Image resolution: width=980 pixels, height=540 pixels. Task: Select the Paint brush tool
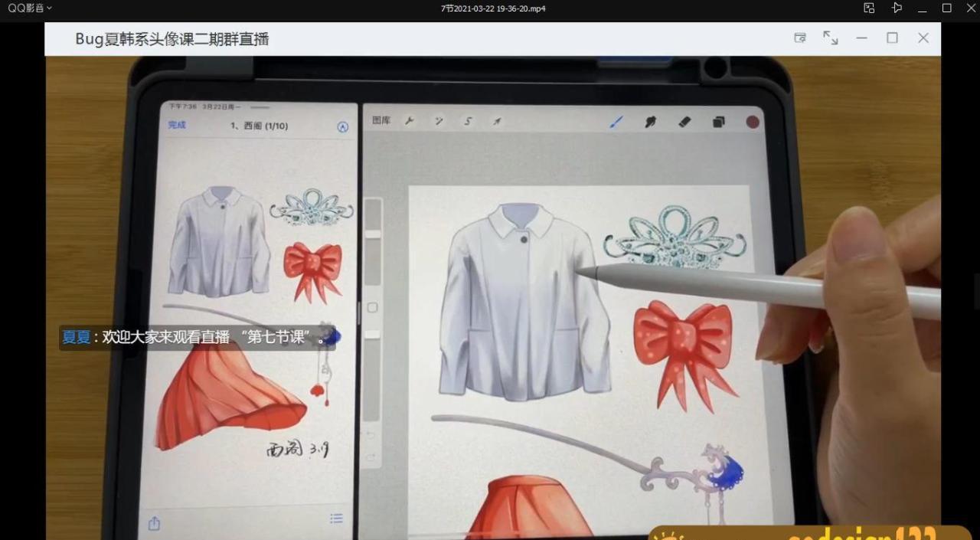pyautogui.click(x=617, y=121)
